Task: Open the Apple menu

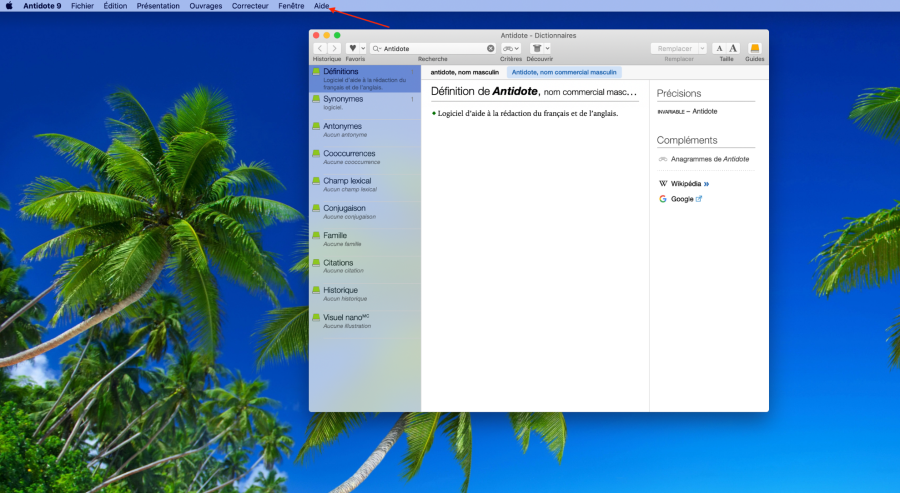Action: click(x=9, y=6)
